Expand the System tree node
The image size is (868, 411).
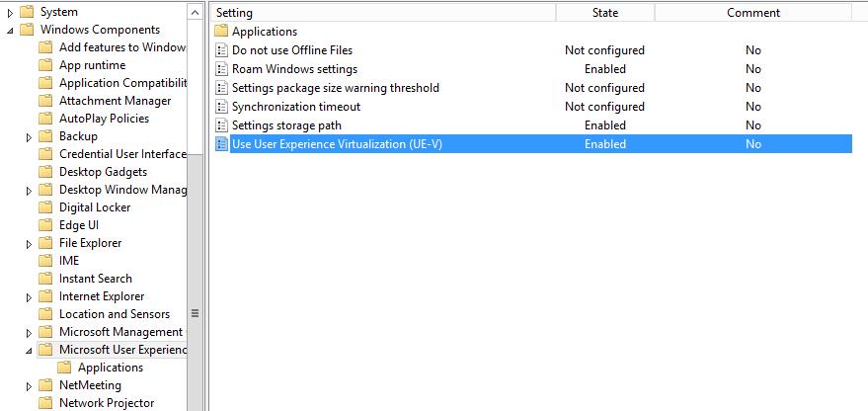click(x=11, y=13)
